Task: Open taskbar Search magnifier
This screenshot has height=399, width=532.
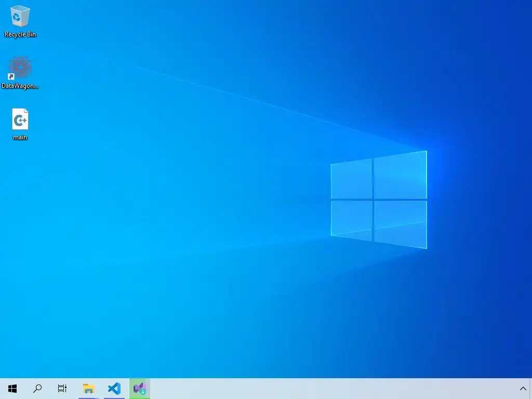Action: click(37, 389)
